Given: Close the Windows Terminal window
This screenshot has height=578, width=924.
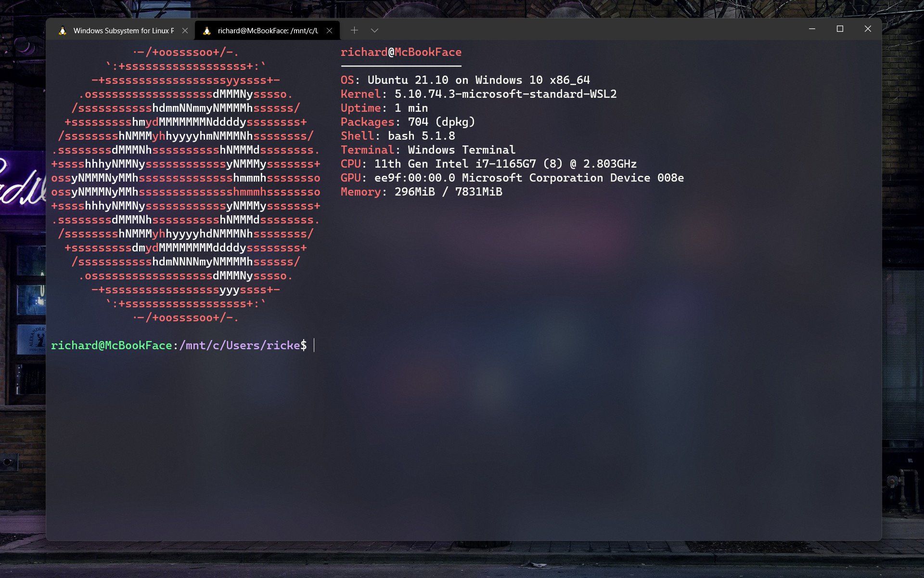Looking at the screenshot, I should [x=868, y=29].
